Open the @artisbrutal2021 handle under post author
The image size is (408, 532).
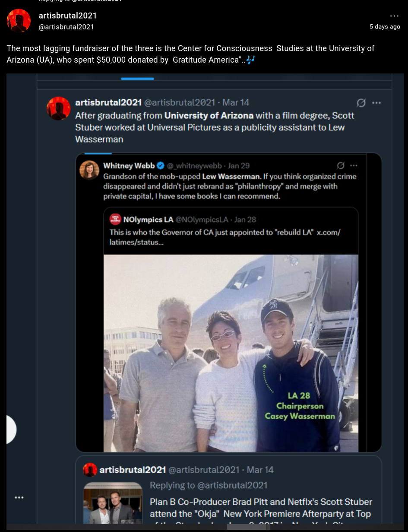tap(66, 27)
